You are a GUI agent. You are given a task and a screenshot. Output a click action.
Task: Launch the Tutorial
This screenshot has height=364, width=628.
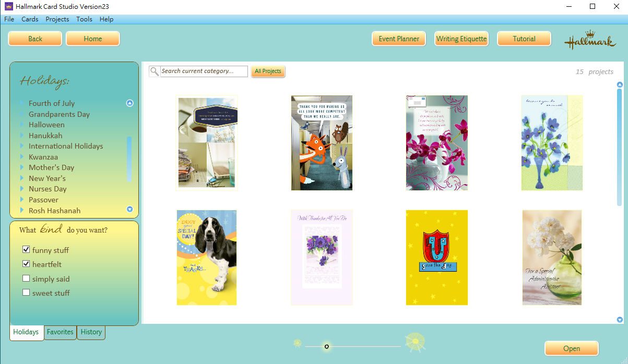pyautogui.click(x=524, y=39)
